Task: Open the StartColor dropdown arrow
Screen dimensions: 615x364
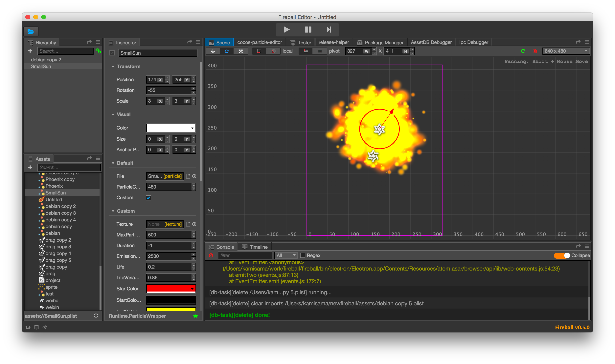Action: 193,289
